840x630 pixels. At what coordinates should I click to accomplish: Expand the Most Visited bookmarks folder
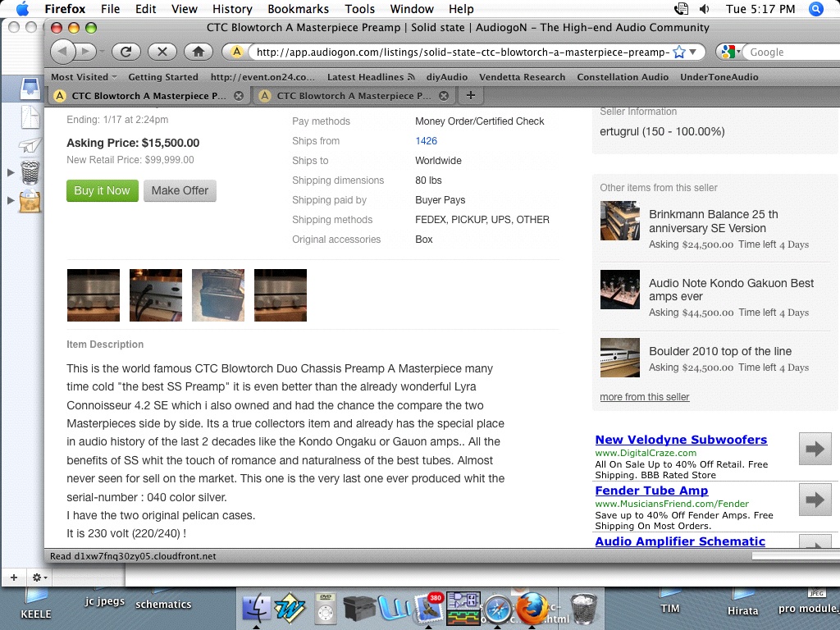pyautogui.click(x=84, y=77)
